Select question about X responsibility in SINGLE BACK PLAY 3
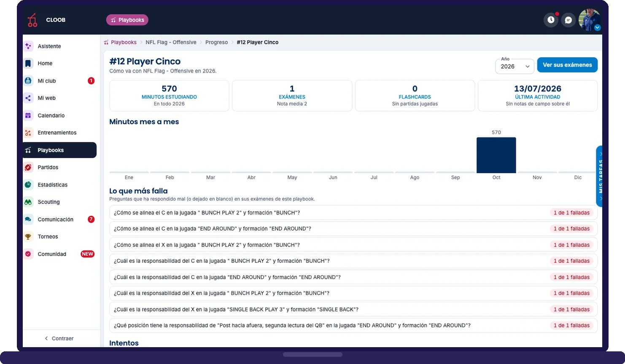This screenshot has width=625, height=364. click(x=353, y=309)
